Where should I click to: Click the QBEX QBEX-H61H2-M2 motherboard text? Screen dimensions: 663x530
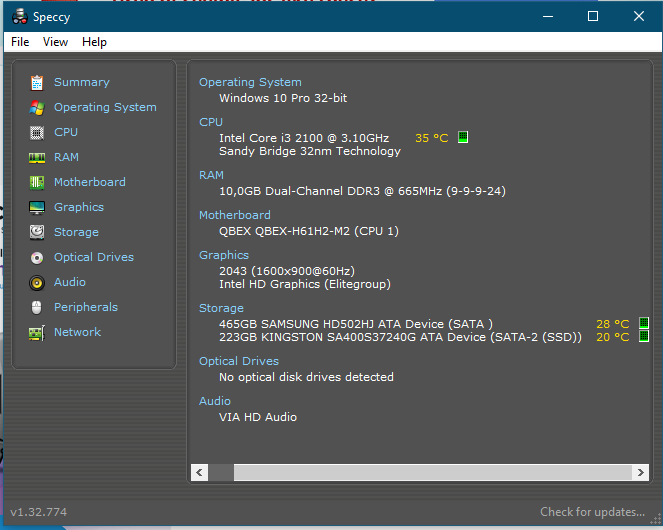point(309,231)
